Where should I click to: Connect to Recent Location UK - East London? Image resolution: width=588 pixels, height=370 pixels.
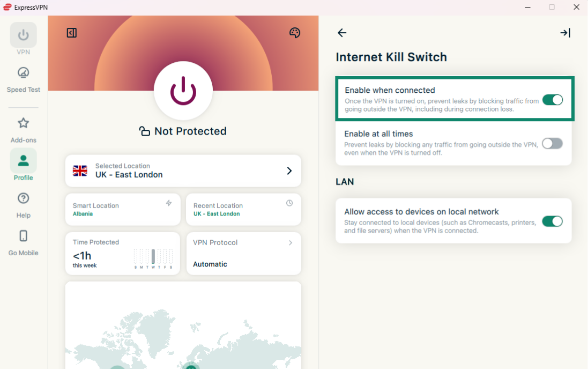point(243,210)
